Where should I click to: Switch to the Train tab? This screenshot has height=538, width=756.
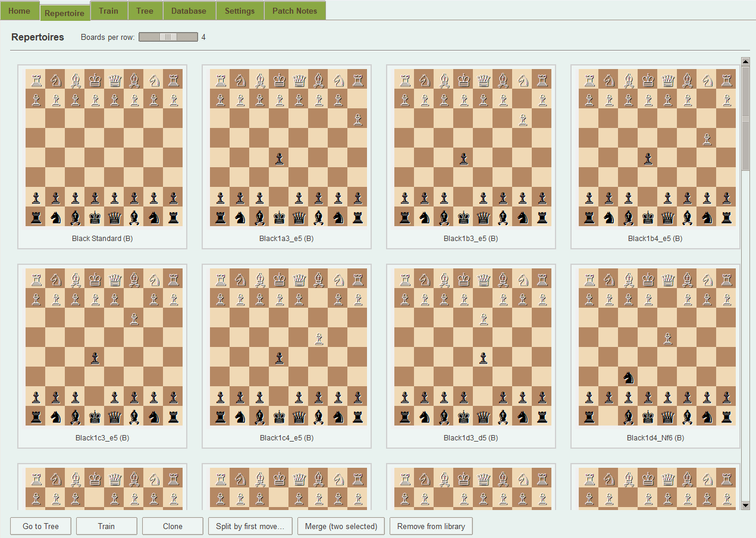pyautogui.click(x=108, y=11)
